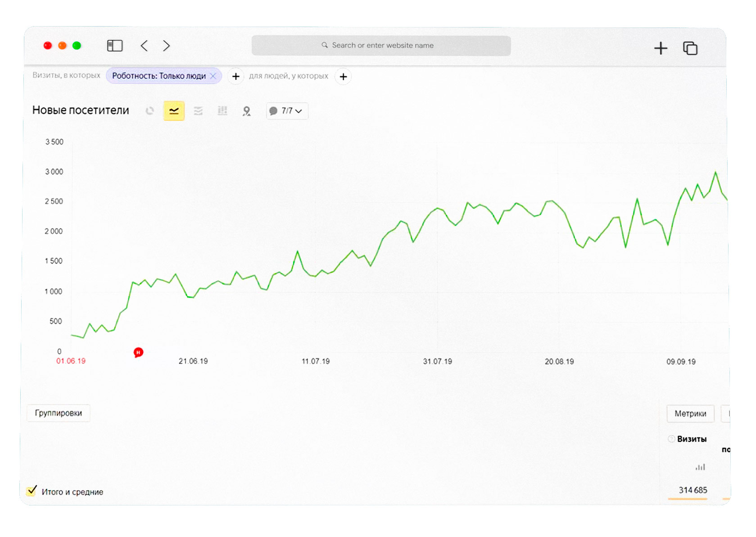Switch to pie chart view
This screenshot has width=756, height=537.
coord(150,111)
